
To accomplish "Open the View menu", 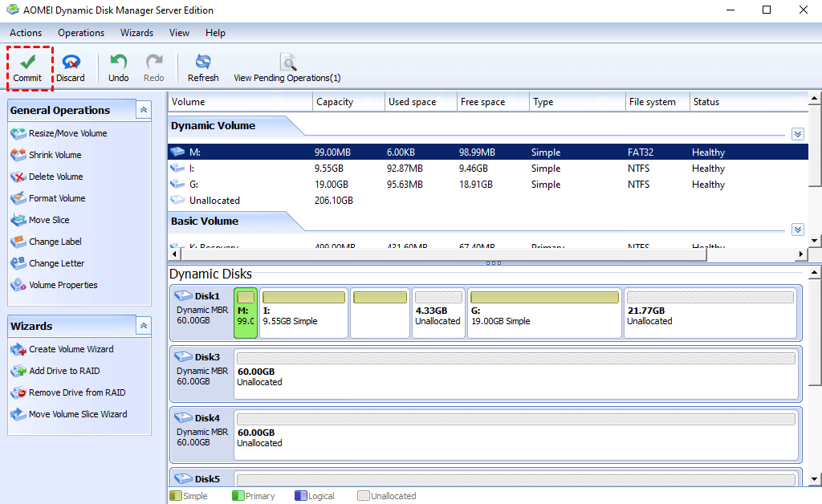I will click(x=179, y=33).
